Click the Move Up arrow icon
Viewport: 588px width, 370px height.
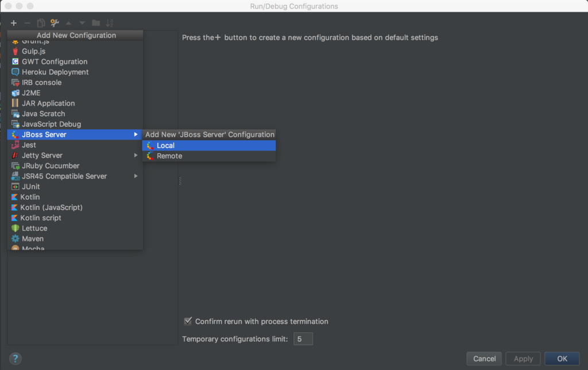click(69, 23)
